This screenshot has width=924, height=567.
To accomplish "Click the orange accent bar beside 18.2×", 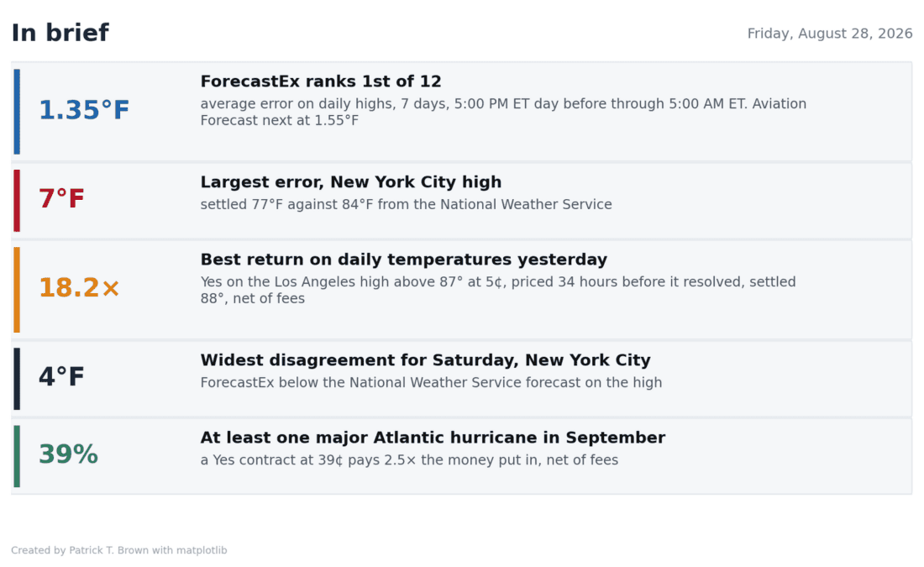I will [17, 290].
